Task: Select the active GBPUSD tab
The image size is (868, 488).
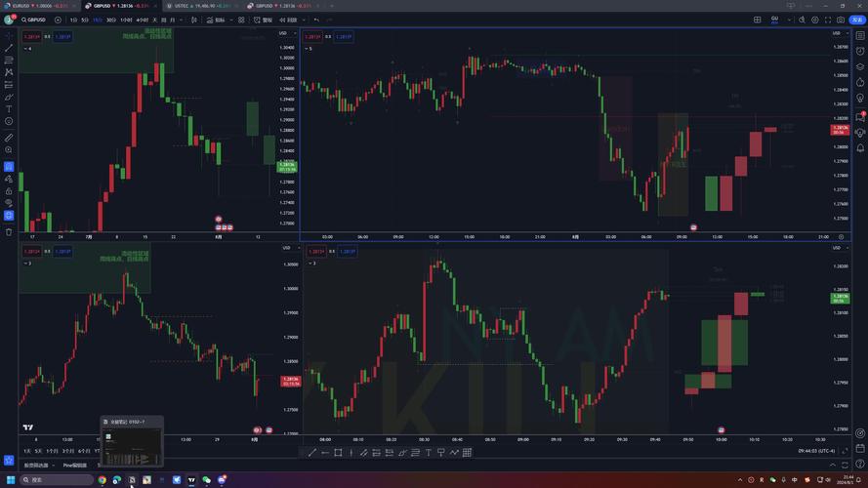Action: (x=121, y=6)
